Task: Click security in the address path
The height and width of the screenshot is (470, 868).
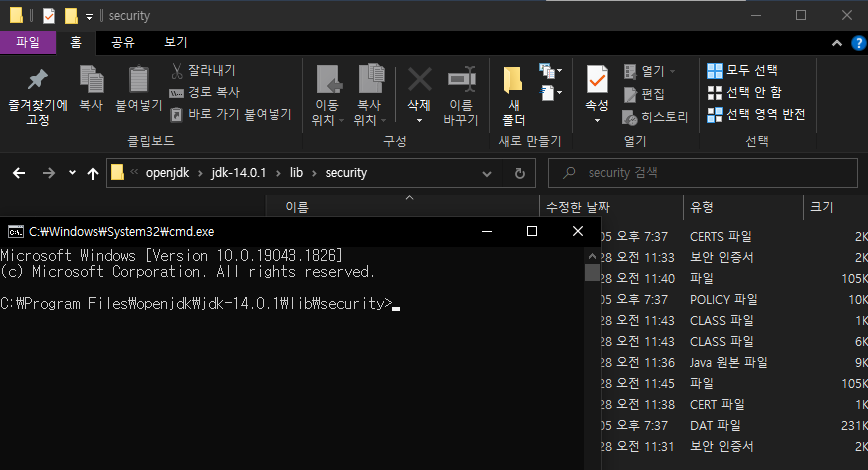Action: 346,173
